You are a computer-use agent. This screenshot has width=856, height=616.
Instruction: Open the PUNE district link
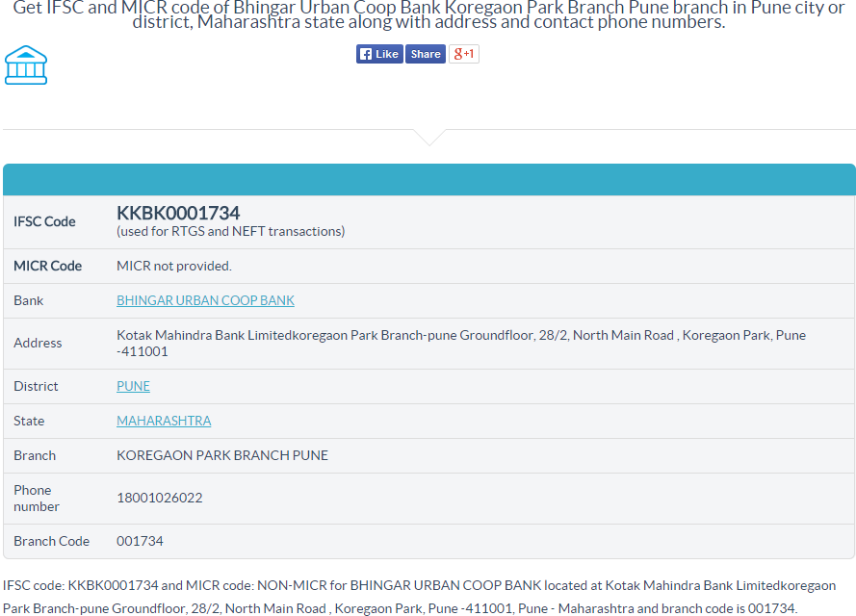pos(133,386)
